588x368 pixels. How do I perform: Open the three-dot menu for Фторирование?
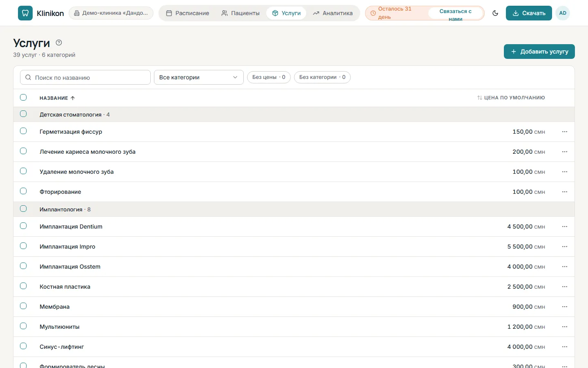(x=565, y=192)
